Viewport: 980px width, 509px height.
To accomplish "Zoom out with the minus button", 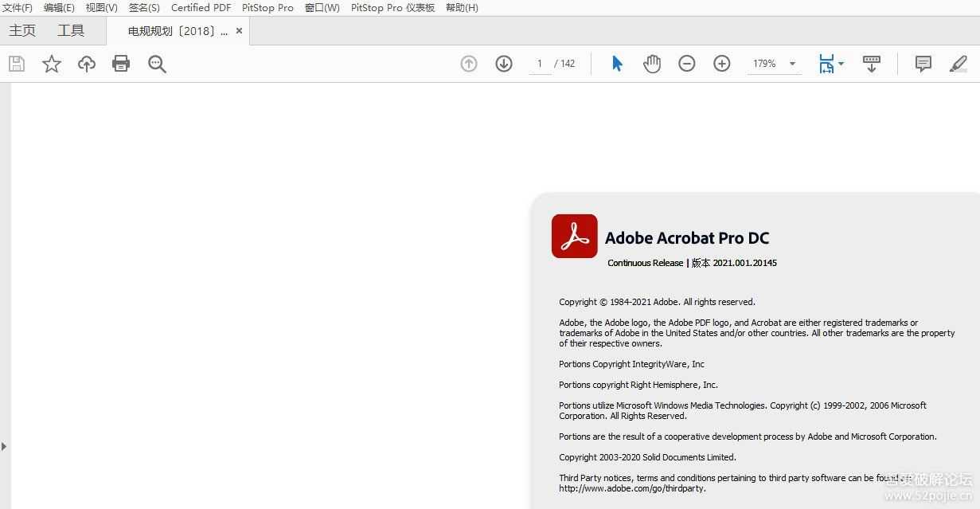I will (x=687, y=64).
